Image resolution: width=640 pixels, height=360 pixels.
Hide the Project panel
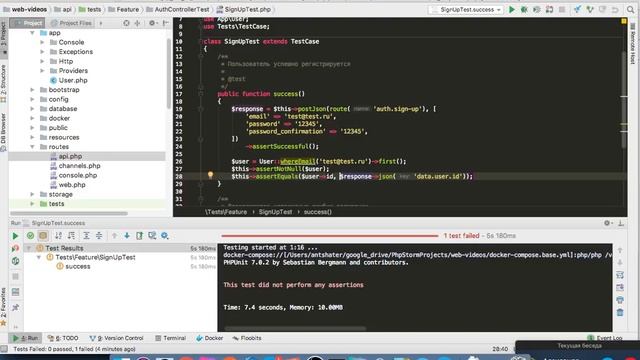click(x=165, y=23)
